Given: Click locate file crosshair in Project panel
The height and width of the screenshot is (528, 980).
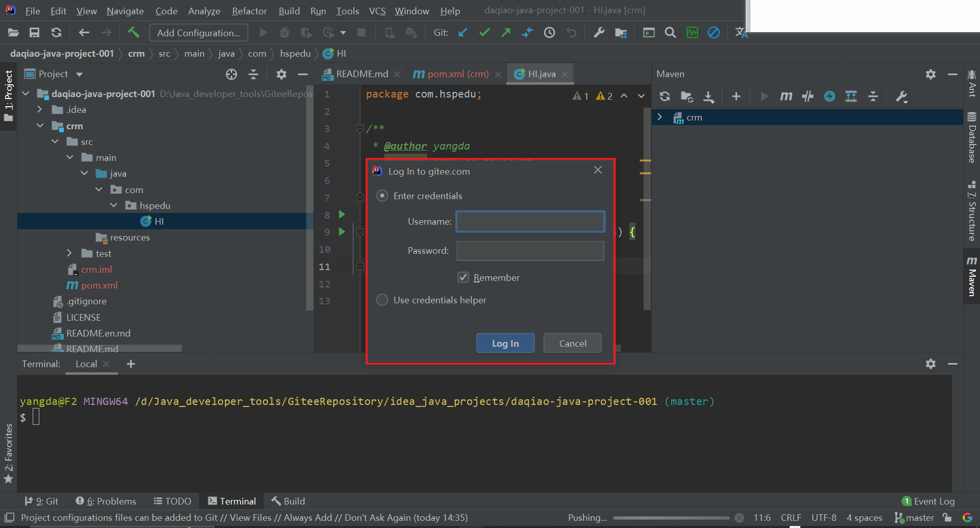Looking at the screenshot, I should point(231,74).
